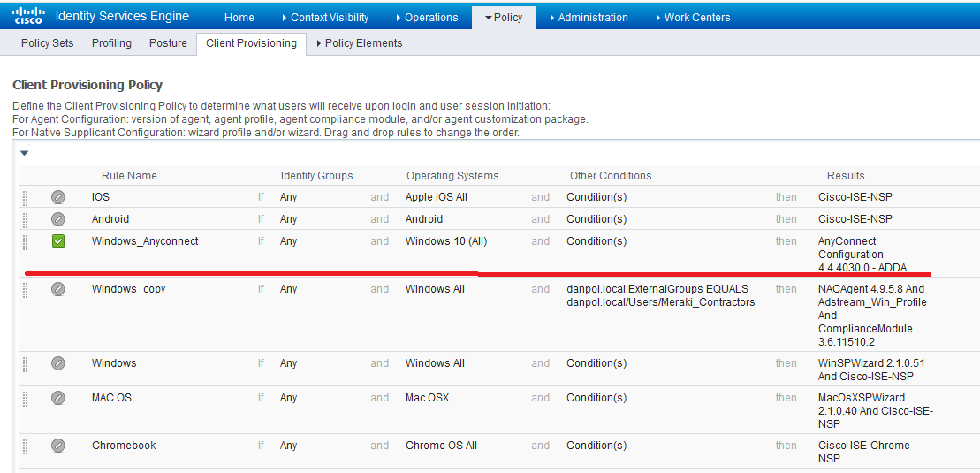Click Windows 10 (All) operating system field
980x473 pixels.
[x=446, y=241]
